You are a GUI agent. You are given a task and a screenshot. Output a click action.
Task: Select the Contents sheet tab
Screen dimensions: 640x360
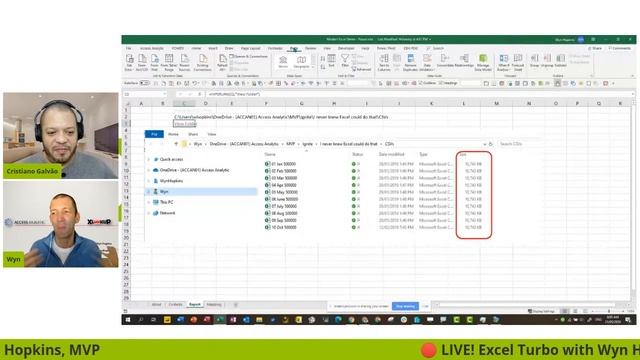[176, 304]
